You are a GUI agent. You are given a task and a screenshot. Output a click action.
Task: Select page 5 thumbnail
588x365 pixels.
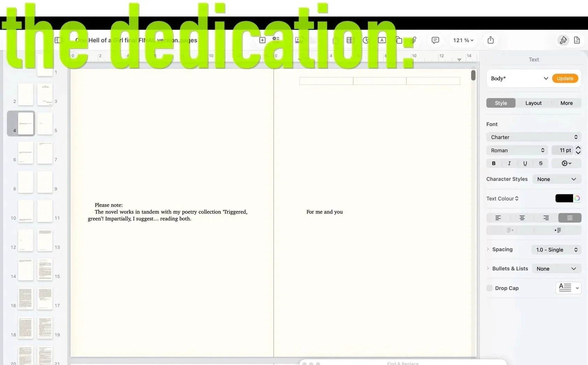45,124
